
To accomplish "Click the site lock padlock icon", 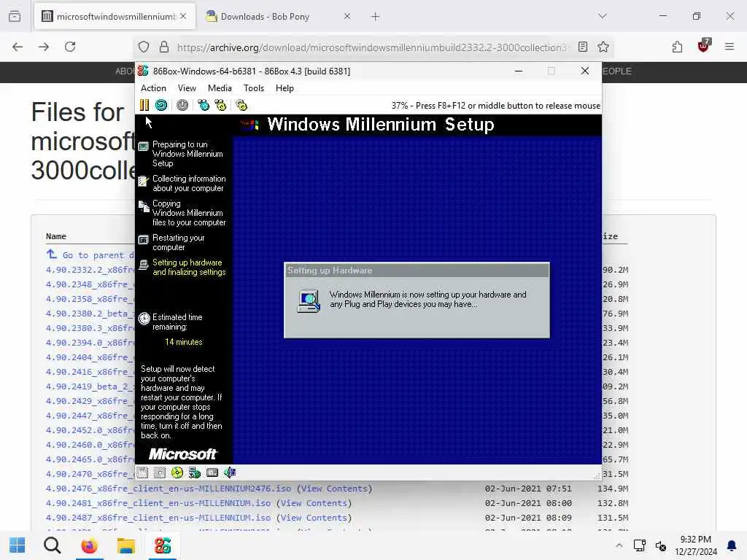I will coord(164,47).
